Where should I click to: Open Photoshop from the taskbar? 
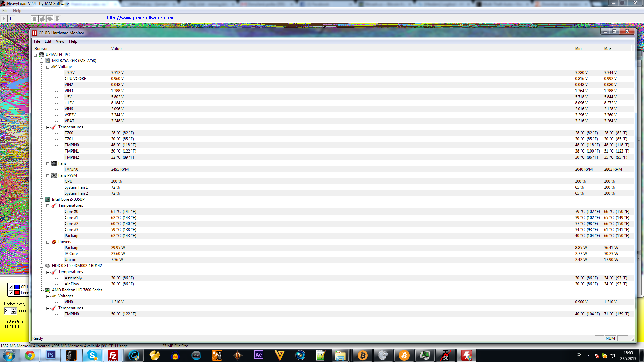point(51,355)
